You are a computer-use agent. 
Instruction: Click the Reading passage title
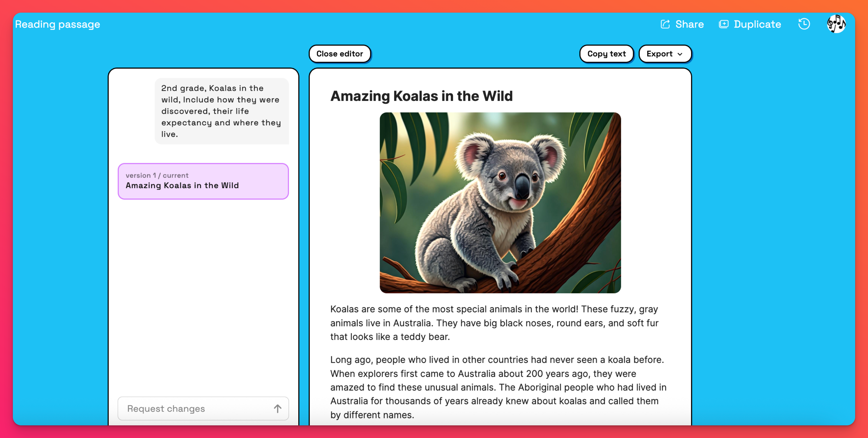coord(58,24)
